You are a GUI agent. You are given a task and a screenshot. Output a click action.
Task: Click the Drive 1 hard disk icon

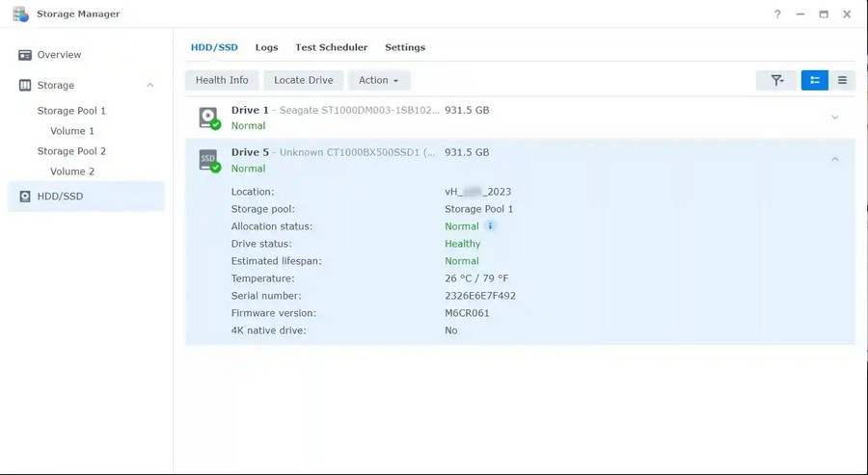[208, 118]
